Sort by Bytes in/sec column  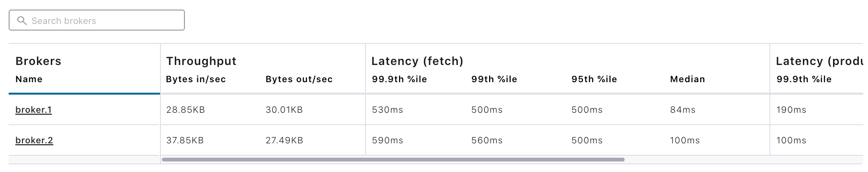coord(196,79)
